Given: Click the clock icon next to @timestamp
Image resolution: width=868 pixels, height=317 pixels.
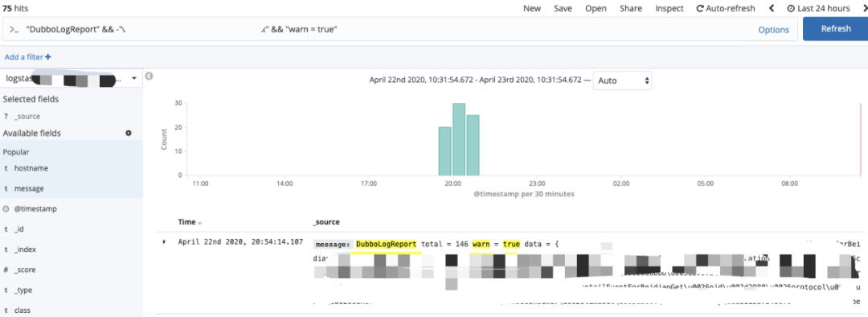Looking at the screenshot, I should point(6,209).
